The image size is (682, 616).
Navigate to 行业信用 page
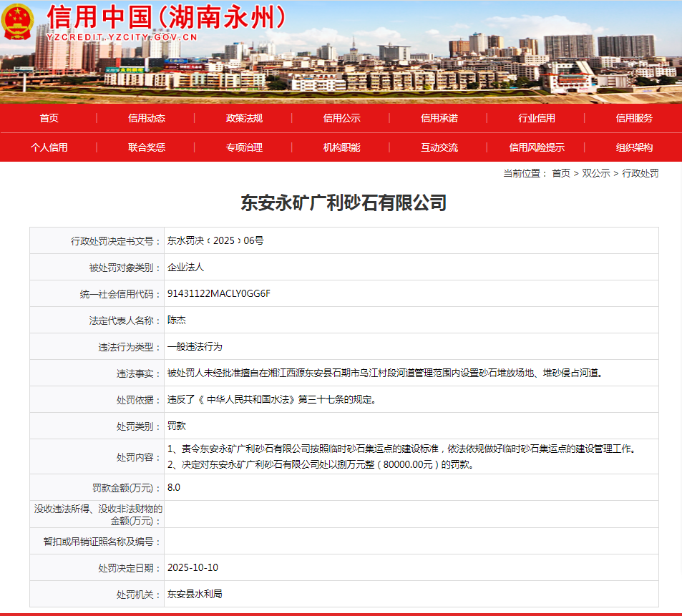(536, 118)
